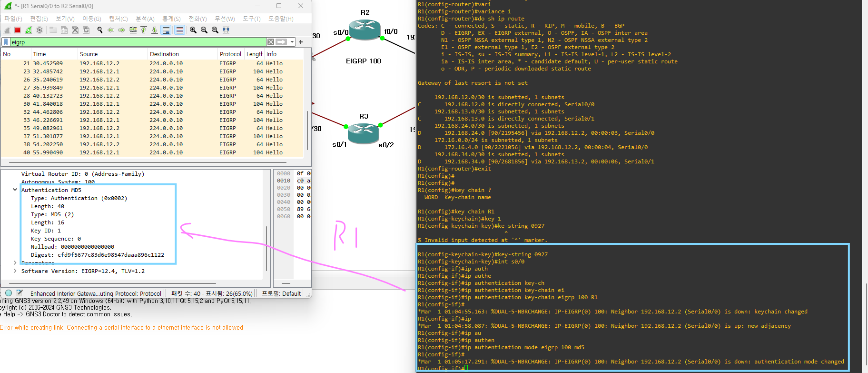Jump to the last packet
The height and width of the screenshot is (373, 868).
(155, 30)
